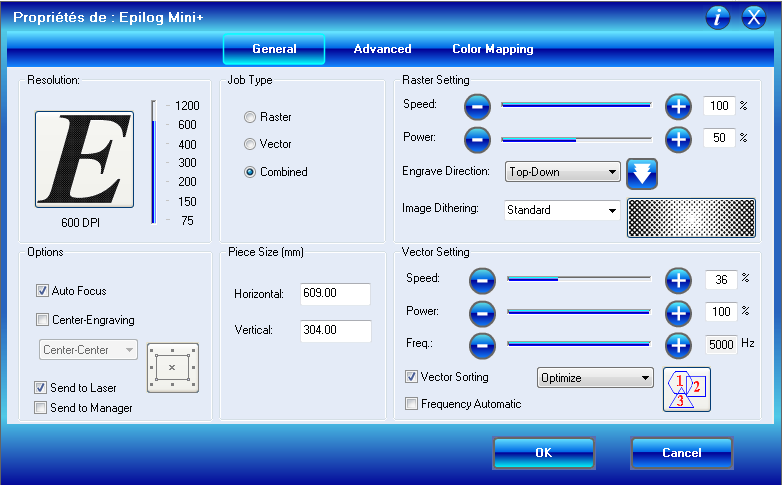Decrease Vector Freq with minus button
The width and height of the screenshot is (782, 485).
pyautogui.click(x=482, y=345)
